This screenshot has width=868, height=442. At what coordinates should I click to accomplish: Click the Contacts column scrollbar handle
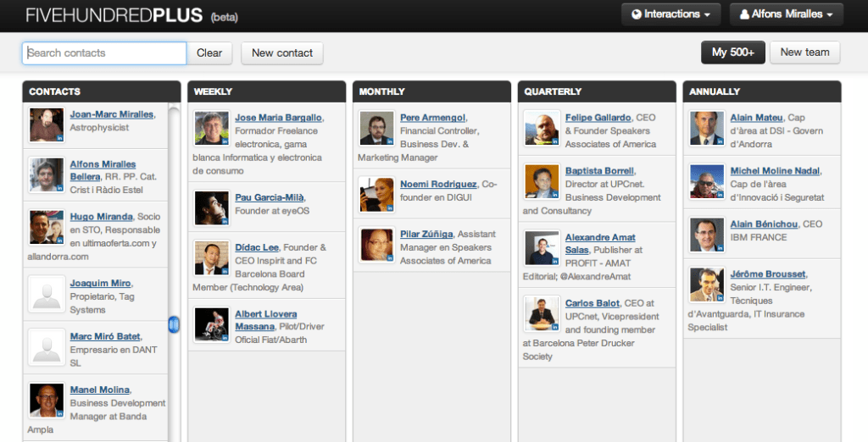click(x=174, y=324)
